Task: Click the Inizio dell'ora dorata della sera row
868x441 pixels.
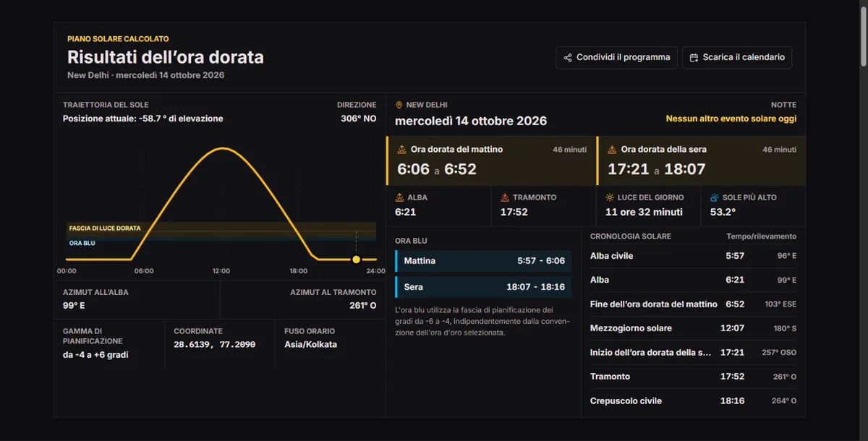Action: [x=693, y=352]
